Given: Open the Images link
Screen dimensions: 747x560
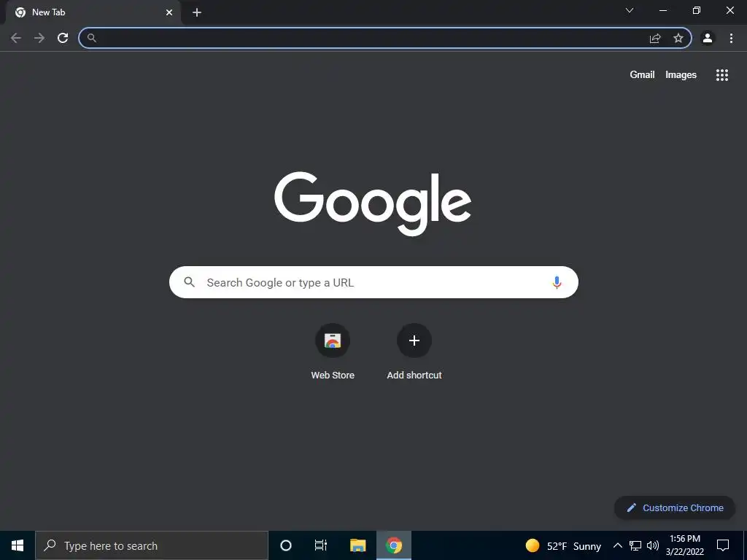Looking at the screenshot, I should coord(681,75).
